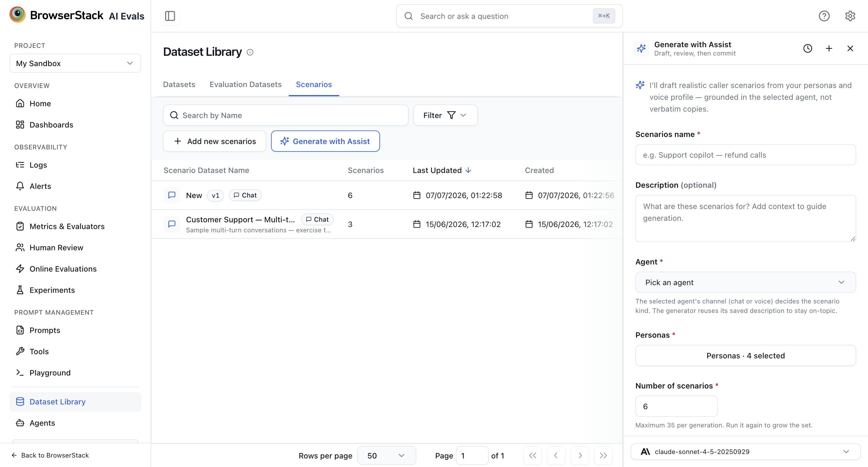
Task: Toggle the sidebar collapse icon
Action: 170,16
